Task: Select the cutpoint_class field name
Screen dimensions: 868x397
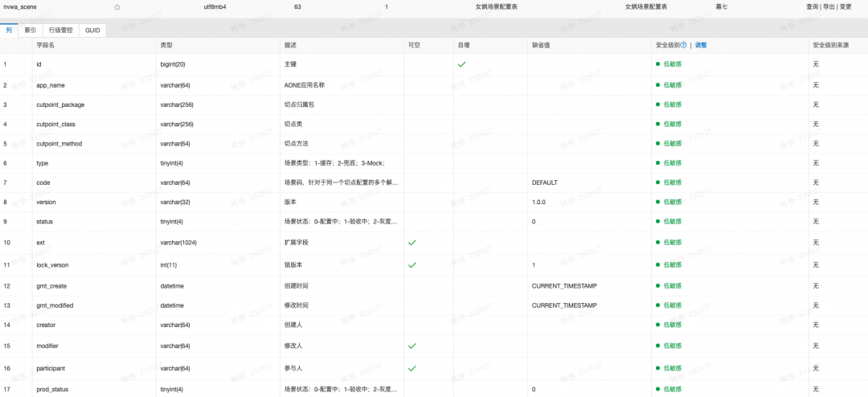Action: coord(56,124)
